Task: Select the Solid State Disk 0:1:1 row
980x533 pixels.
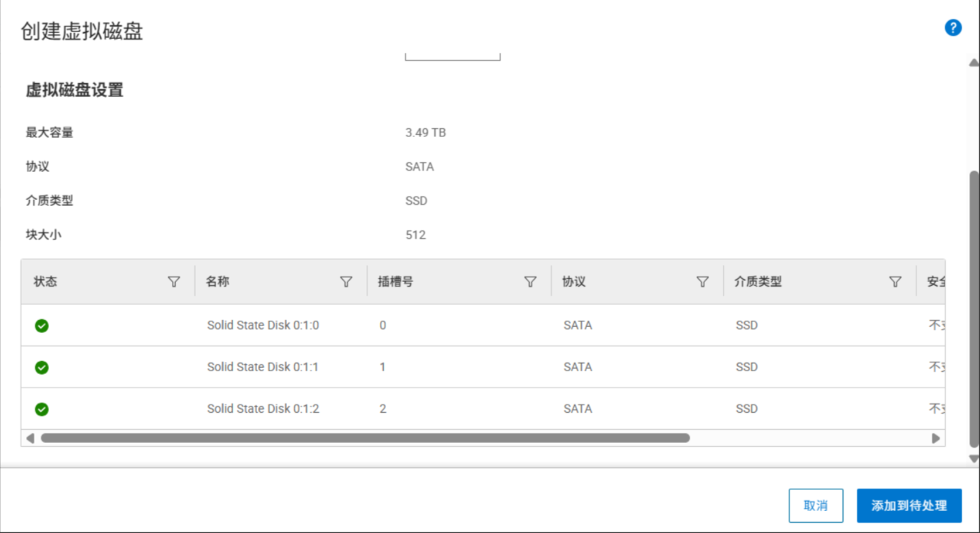Action: click(263, 367)
